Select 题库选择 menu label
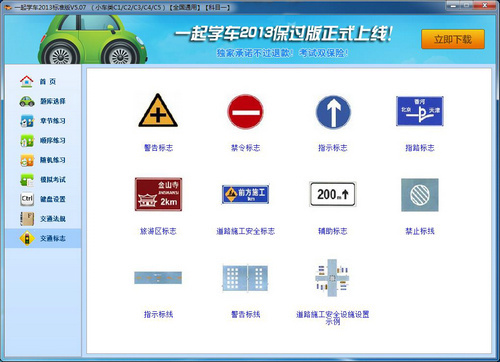Image resolution: width=500 pixels, height=362 pixels. pos(53,101)
